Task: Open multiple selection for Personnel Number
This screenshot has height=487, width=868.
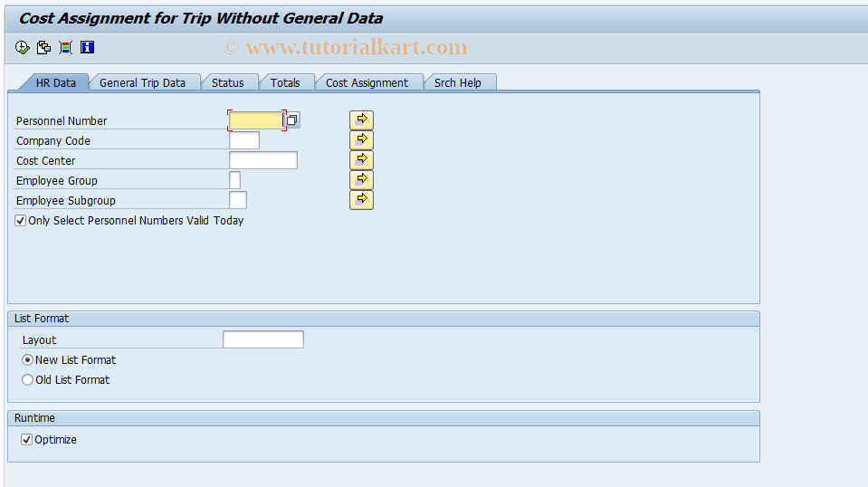Action: tap(361, 120)
